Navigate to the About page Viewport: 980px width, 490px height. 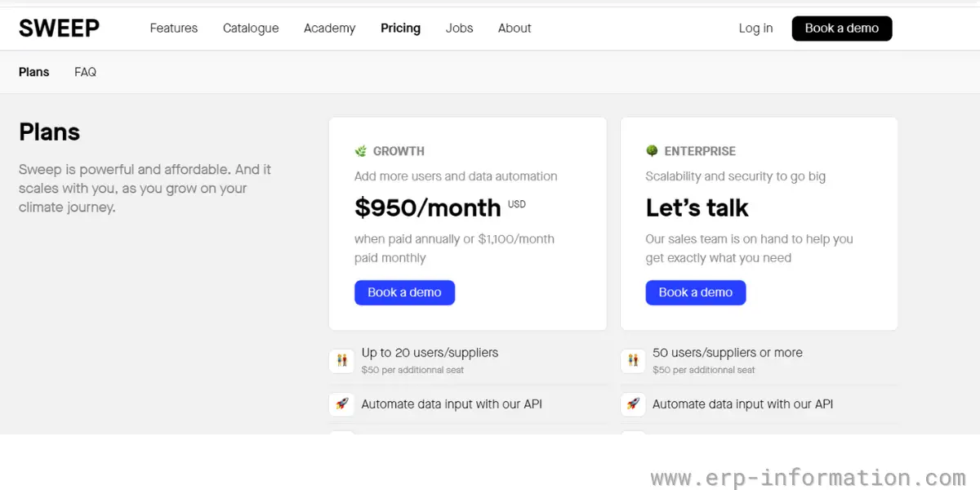(514, 28)
